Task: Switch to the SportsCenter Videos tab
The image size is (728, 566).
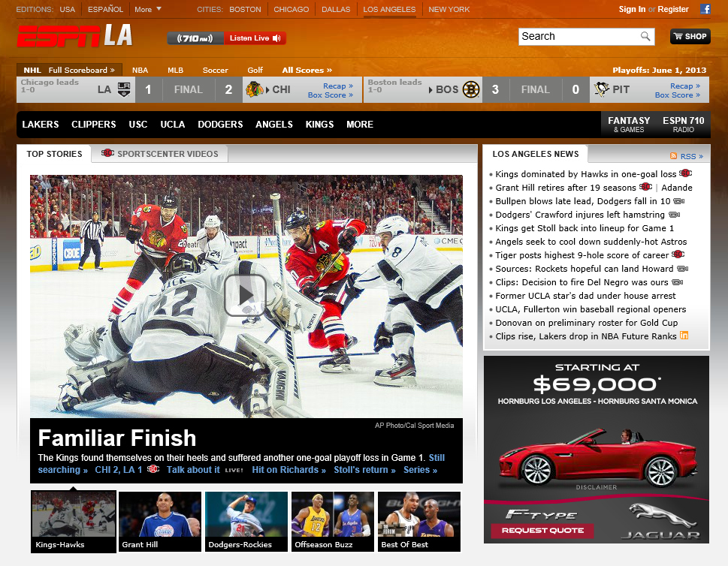Action: (x=160, y=154)
